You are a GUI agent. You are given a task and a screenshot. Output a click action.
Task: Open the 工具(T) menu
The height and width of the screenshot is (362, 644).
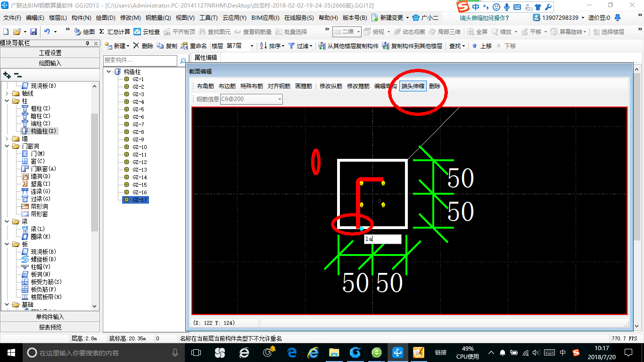pos(208,18)
